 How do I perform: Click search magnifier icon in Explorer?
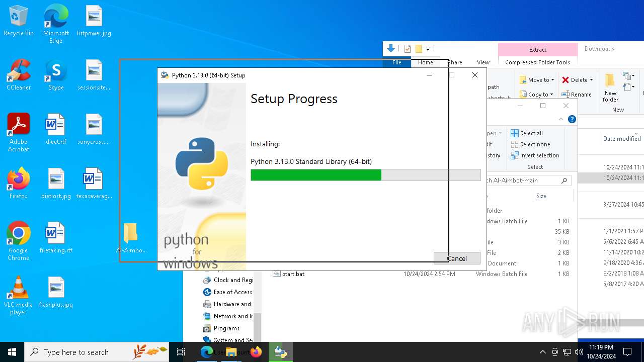click(x=564, y=180)
